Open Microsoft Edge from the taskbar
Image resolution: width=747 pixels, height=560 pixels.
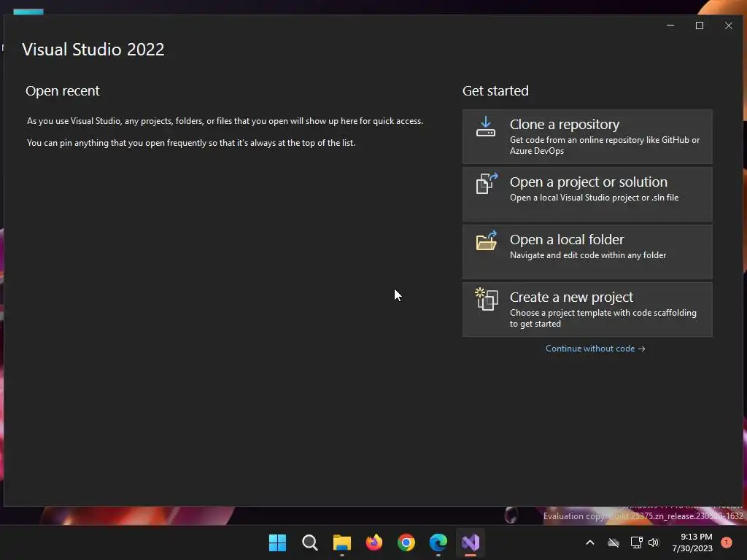438,542
